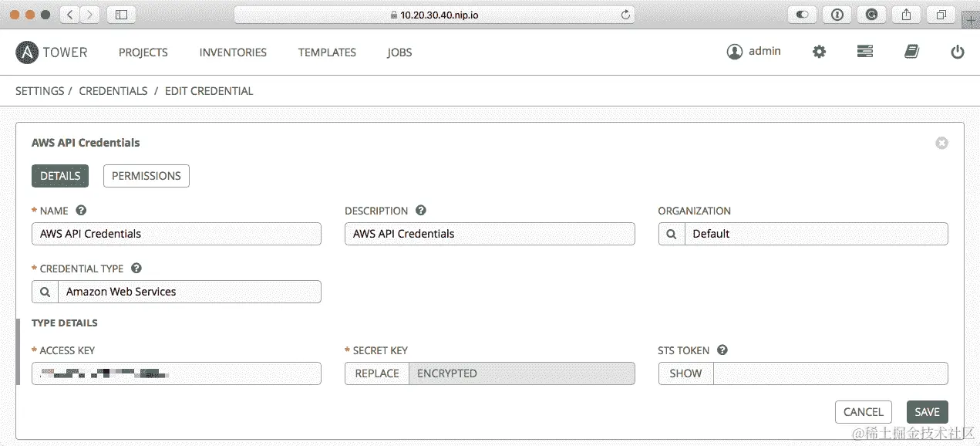Viewport: 980px width, 446px height.
Task: Show help for Credential Type
Action: coord(136,268)
